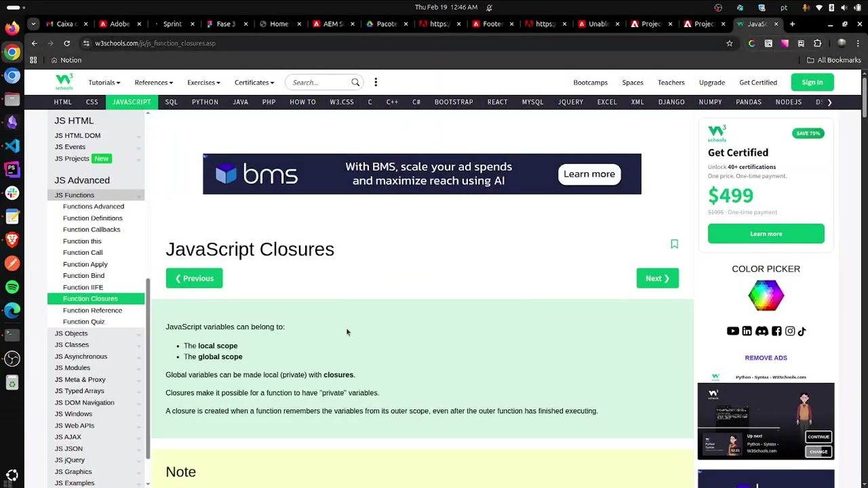The image size is (868, 488).
Task: Expand the JS Classes sidebar section
Action: [x=96, y=345]
